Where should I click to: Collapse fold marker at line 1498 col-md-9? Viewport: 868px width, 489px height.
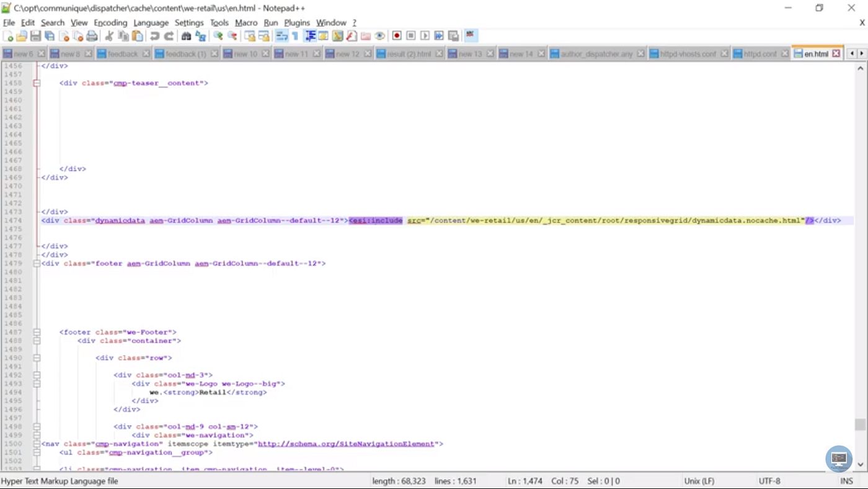(37, 427)
